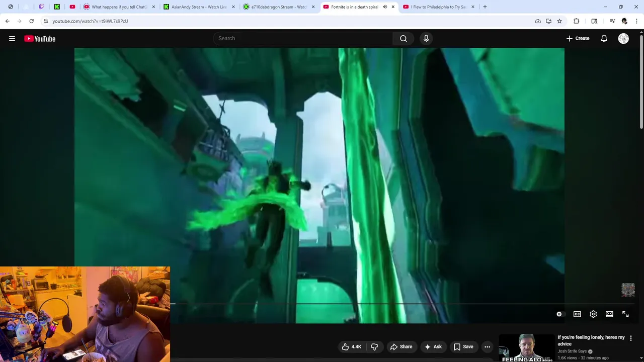Image resolution: width=644 pixels, height=362 pixels.
Task: Toggle the autoplay switch in player
Action: click(560, 314)
